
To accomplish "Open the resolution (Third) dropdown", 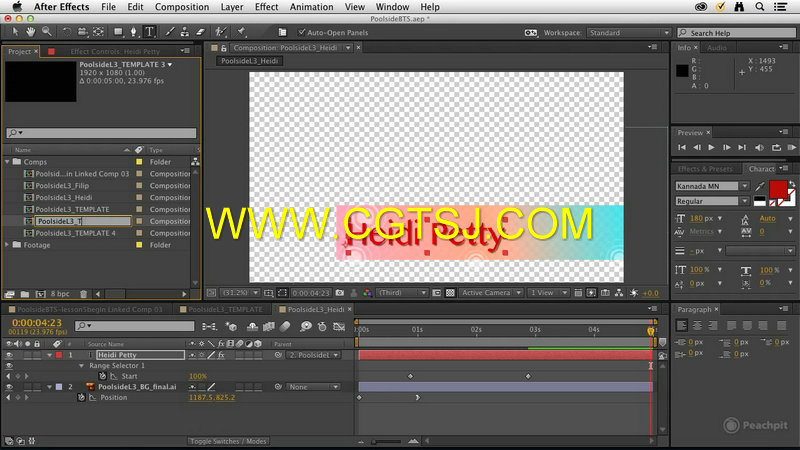I will click(x=402, y=293).
